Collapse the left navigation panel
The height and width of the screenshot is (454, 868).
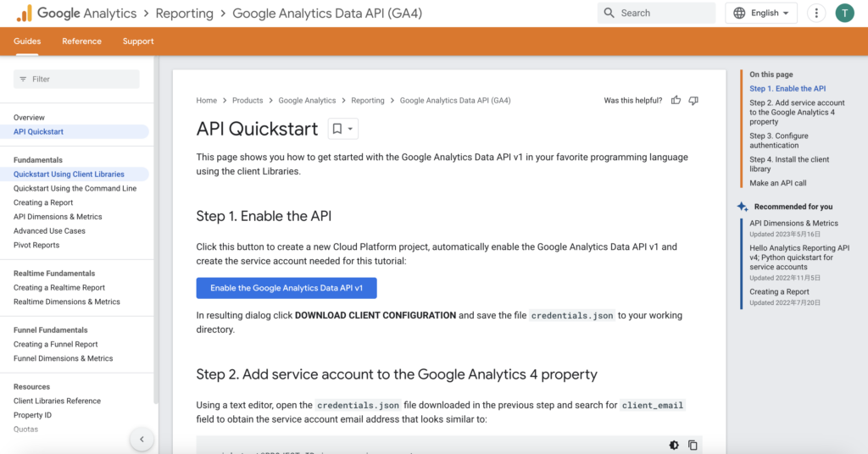pyautogui.click(x=142, y=439)
